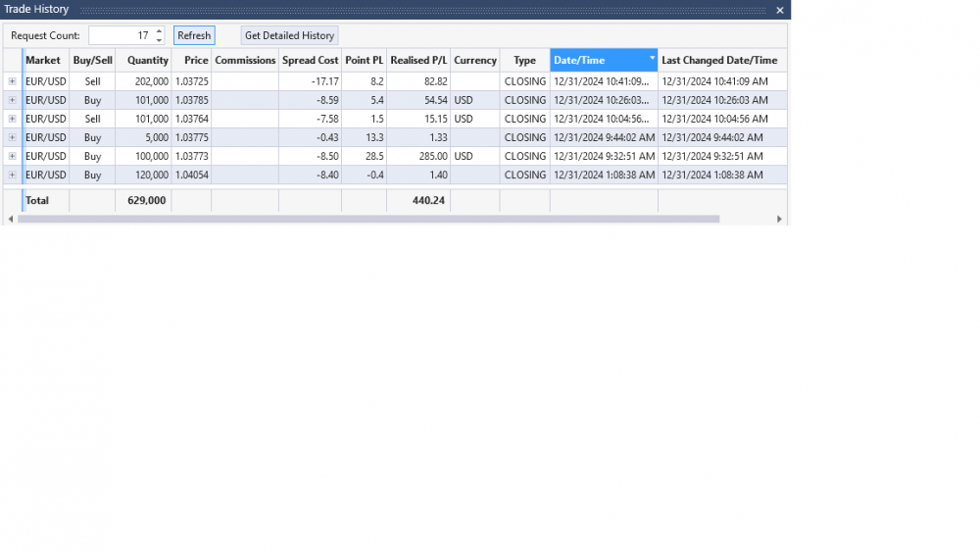Select the 285.00 Realised P/L cell
Image resolution: width=980 pixels, height=551 pixels.
tap(418, 156)
